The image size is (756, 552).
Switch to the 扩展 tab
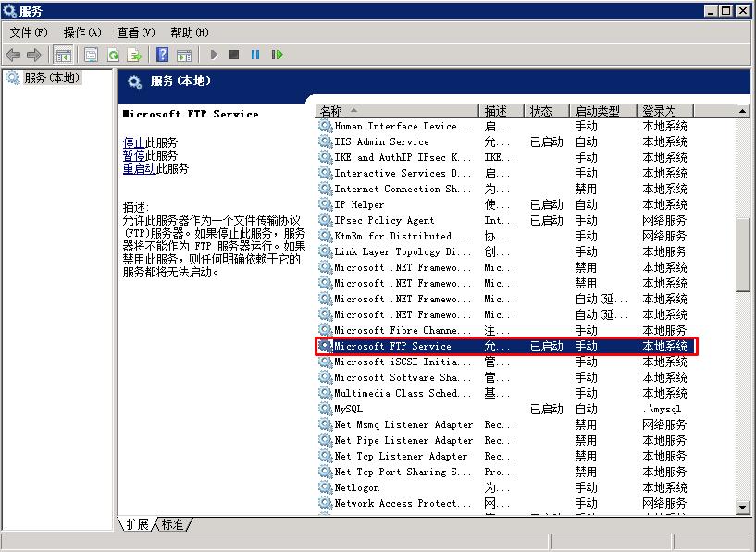[x=137, y=524]
